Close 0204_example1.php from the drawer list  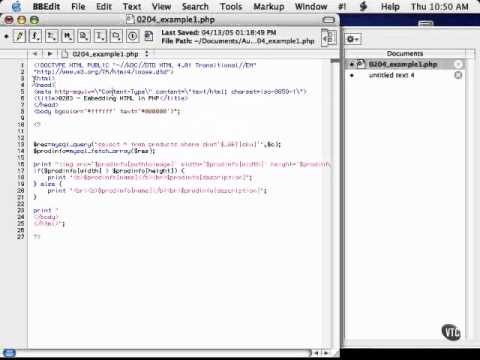[458, 64]
